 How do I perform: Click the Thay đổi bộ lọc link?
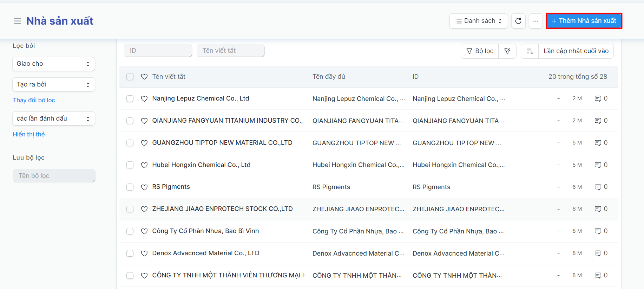point(34,100)
